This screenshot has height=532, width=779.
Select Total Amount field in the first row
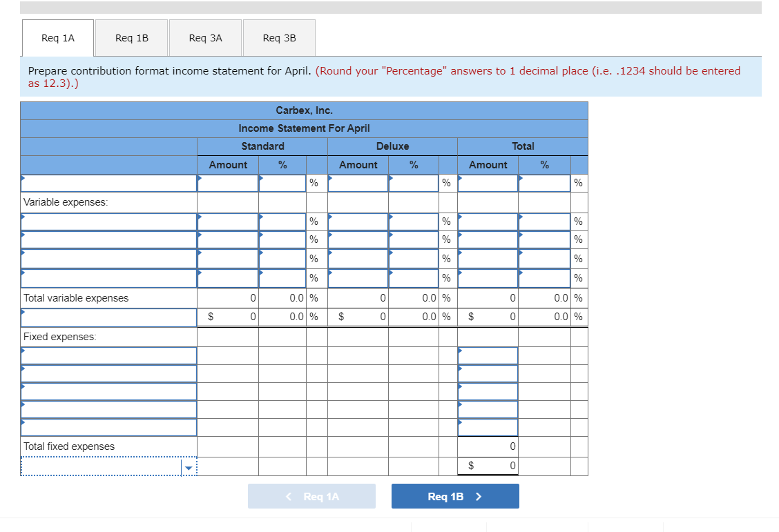(488, 183)
